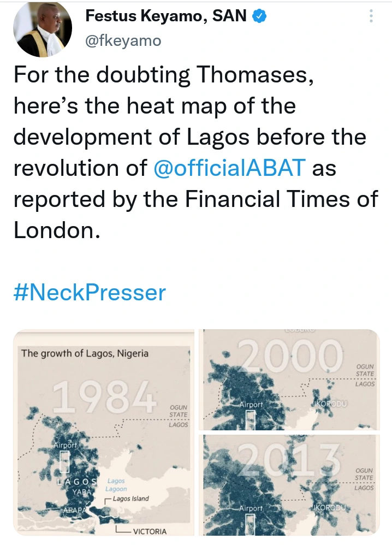Open the three-dot more options menu

tap(371, 16)
